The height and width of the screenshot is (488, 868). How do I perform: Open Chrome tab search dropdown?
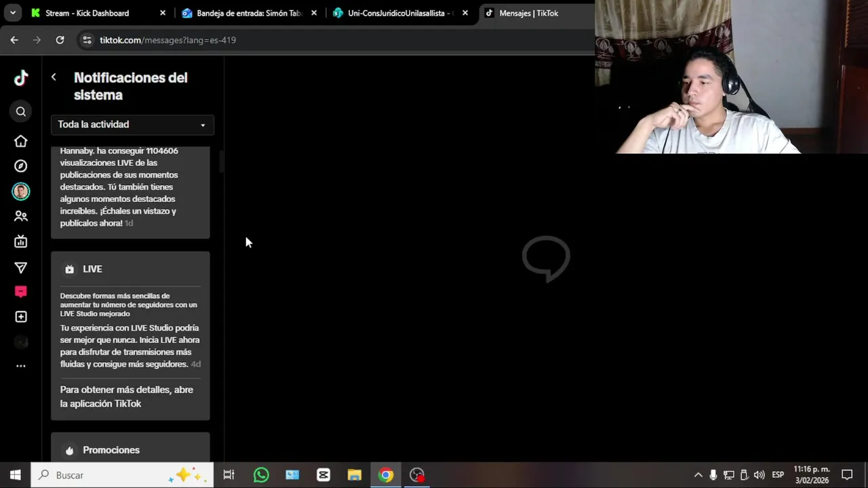tap(12, 13)
